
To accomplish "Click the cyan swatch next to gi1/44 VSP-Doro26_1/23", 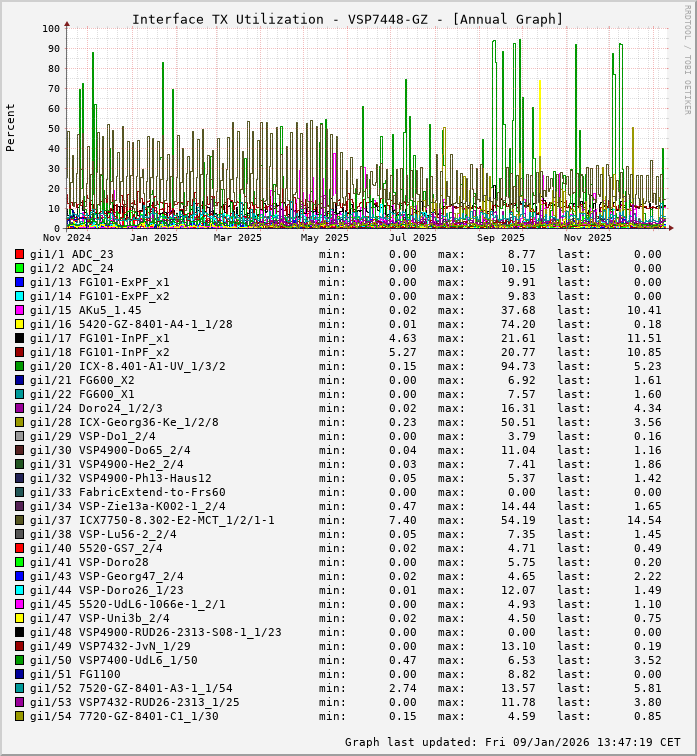I will [x=19, y=590].
